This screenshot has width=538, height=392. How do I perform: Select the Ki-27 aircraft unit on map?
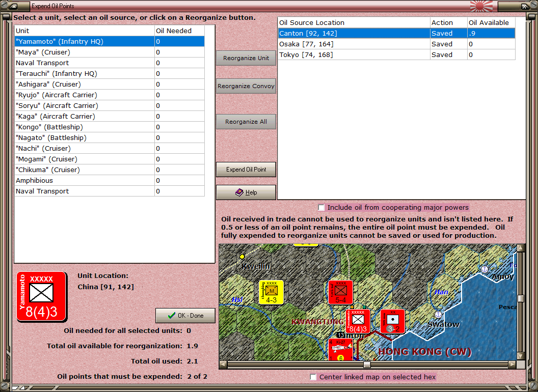[x=340, y=349]
